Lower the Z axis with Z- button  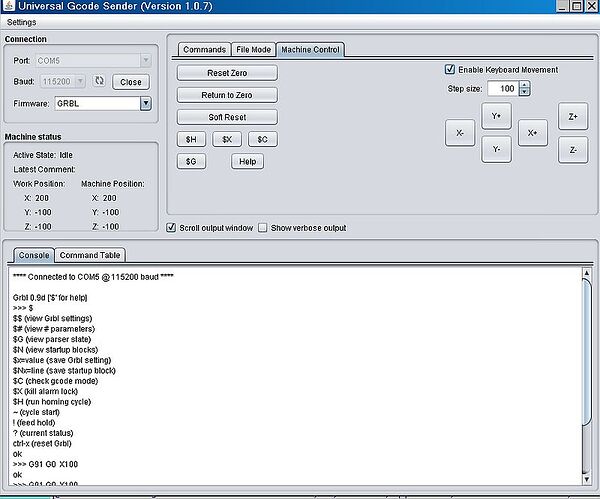[x=573, y=150]
